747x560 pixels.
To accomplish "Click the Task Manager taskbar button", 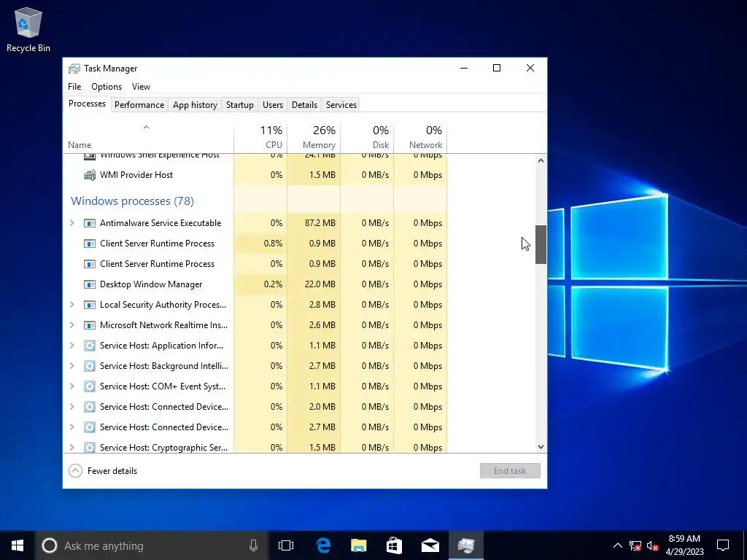I will coord(466,545).
